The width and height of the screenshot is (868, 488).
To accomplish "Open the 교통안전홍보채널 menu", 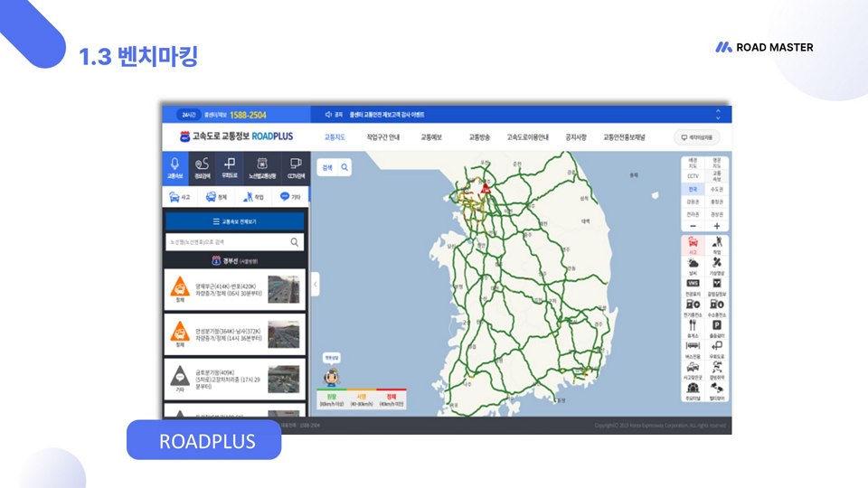I will [624, 137].
